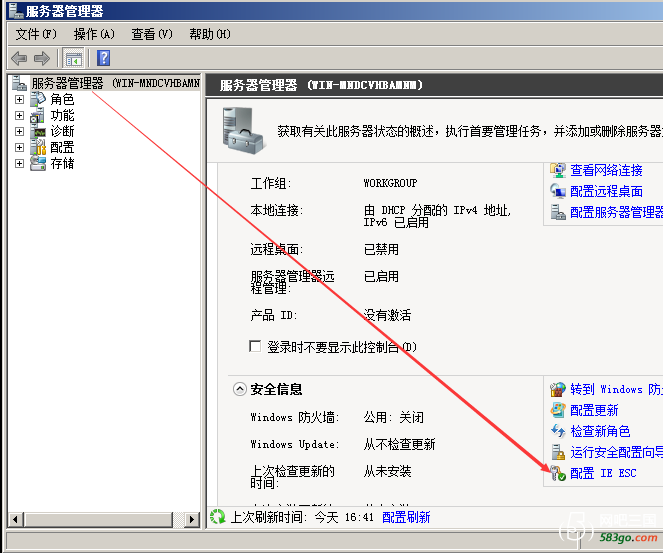
Task: Open the 文件(F) menu
Action: pos(36,34)
